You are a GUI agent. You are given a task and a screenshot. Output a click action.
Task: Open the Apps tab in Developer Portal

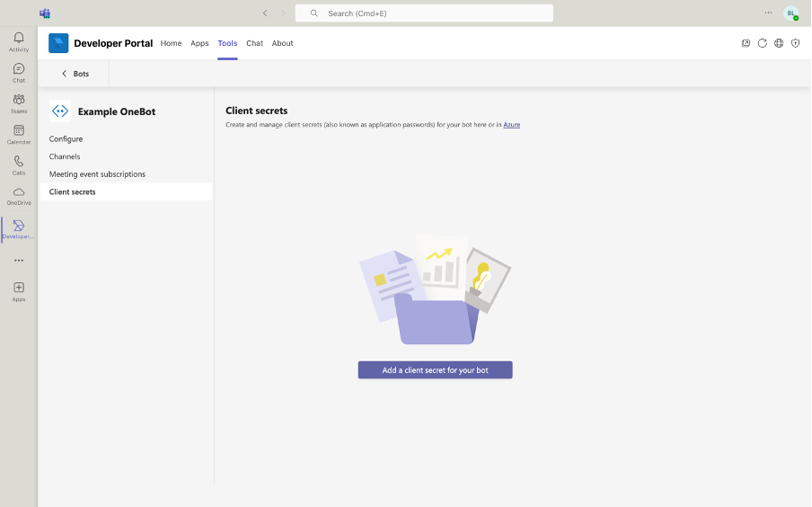tap(199, 43)
